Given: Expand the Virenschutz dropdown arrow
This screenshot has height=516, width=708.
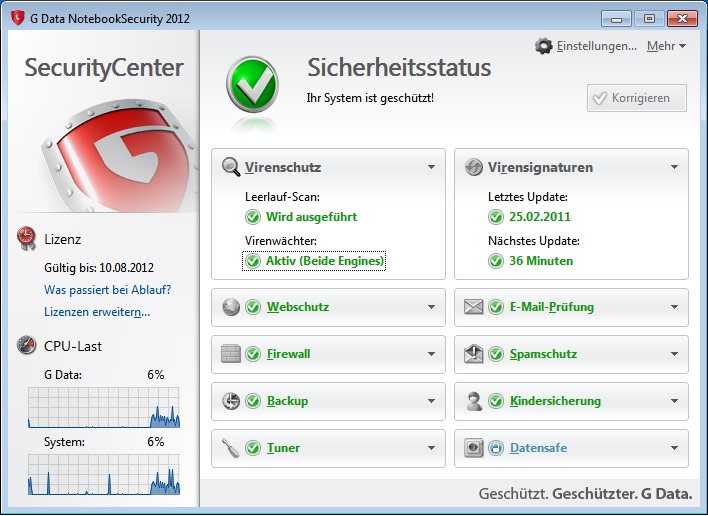Looking at the screenshot, I should pos(431,167).
